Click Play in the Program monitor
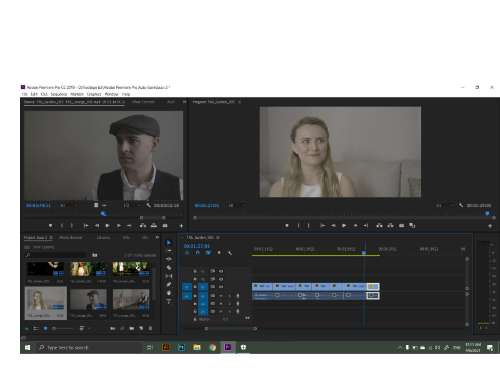The image size is (500, 375). [x=344, y=226]
